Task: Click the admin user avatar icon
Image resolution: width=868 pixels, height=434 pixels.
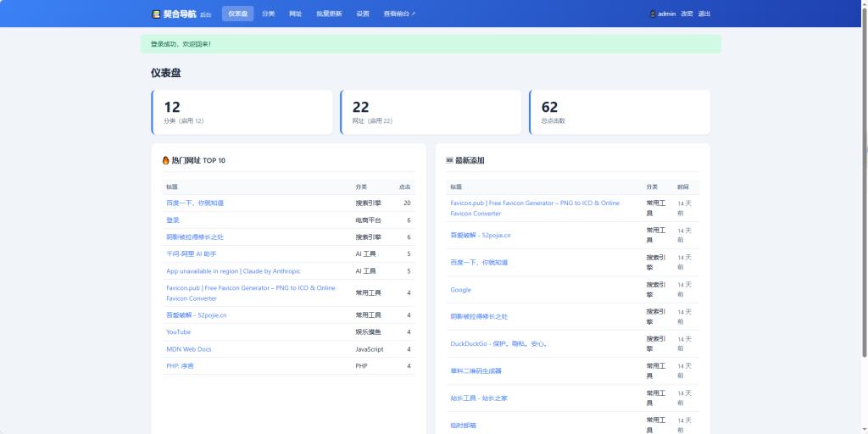Action: point(653,14)
